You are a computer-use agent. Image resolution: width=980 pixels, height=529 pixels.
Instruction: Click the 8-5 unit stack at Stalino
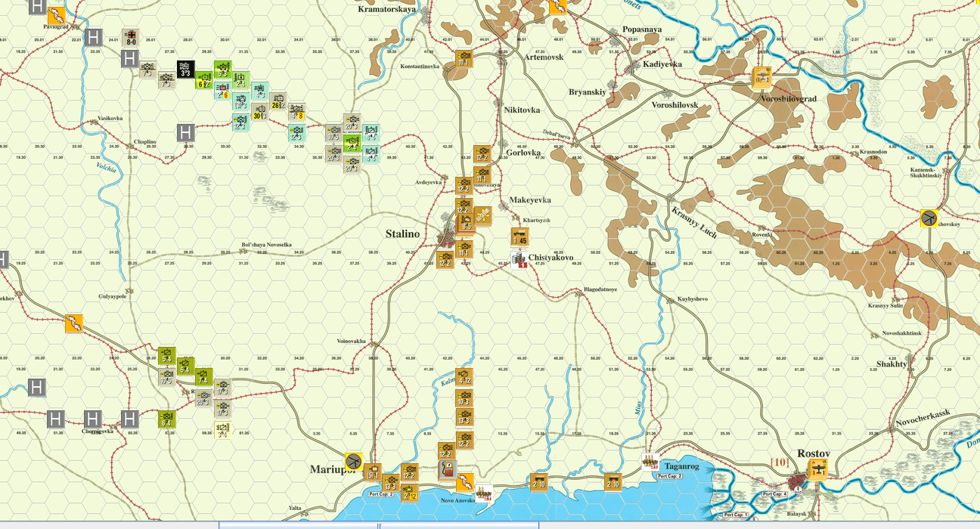pyautogui.click(x=466, y=223)
